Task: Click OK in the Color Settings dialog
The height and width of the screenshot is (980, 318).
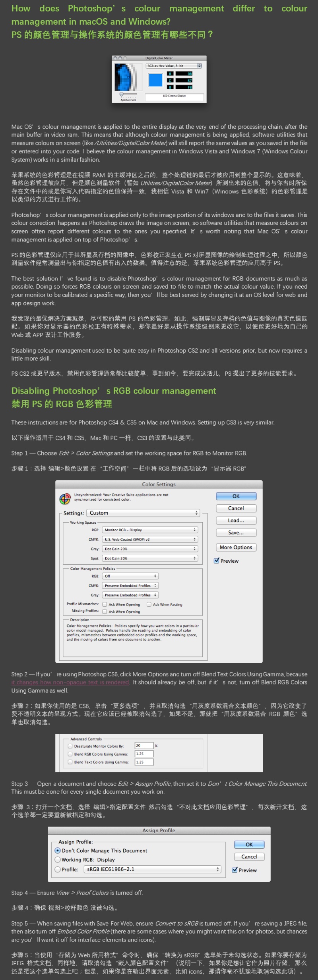Action: tap(236, 496)
